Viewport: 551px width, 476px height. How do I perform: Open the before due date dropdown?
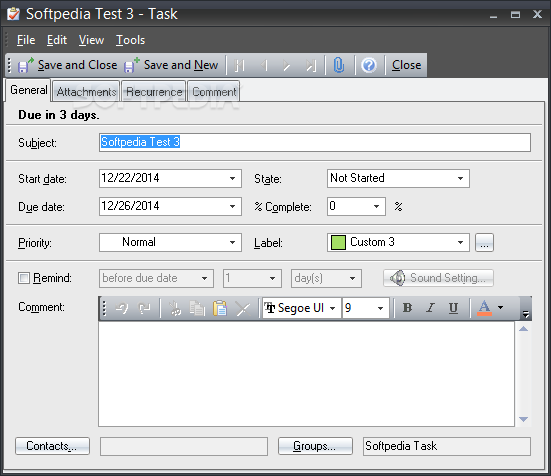[204, 279]
